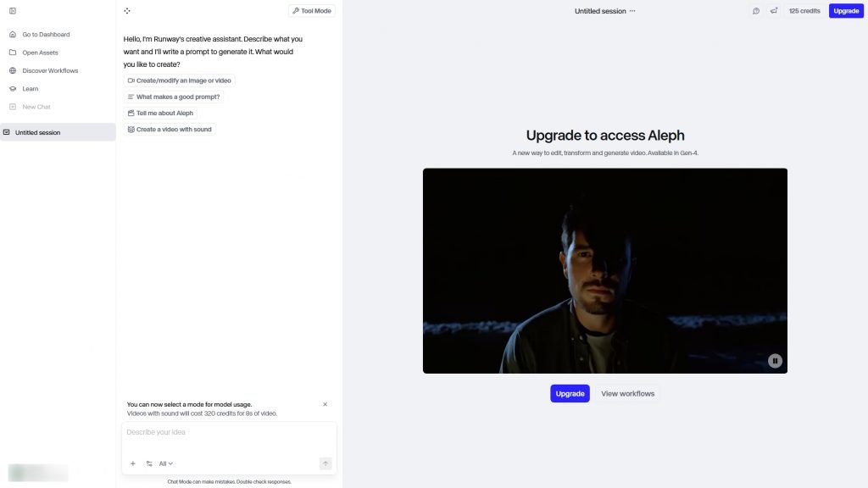Screen dimensions: 868x488
Task: Open the Learn section in the sidebar
Action: (x=31, y=89)
